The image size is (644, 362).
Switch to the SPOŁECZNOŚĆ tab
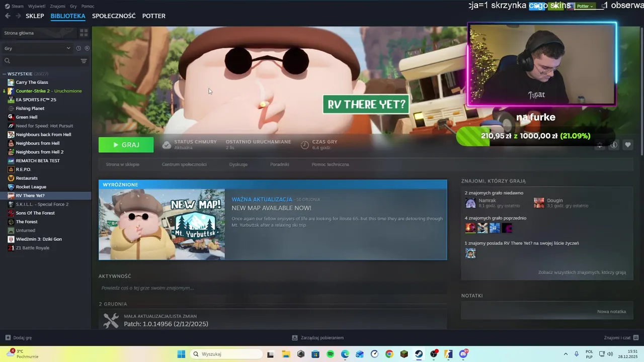[x=114, y=16]
